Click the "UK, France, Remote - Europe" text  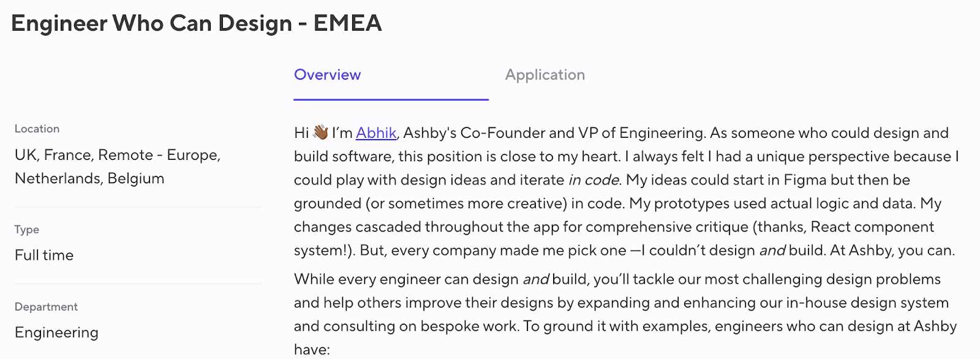pyautogui.click(x=117, y=155)
